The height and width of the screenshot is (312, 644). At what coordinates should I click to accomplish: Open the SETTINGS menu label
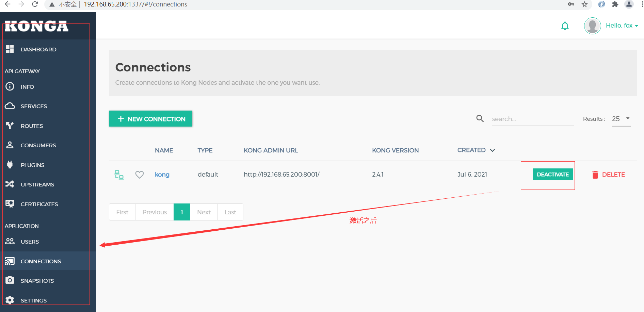34,300
